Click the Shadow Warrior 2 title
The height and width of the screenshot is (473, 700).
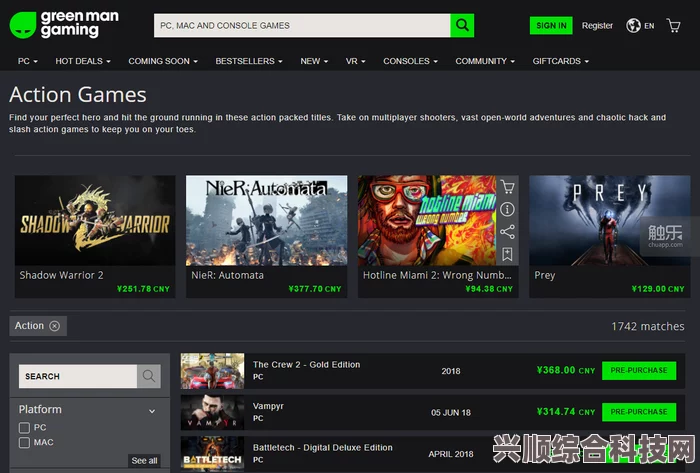(61, 275)
